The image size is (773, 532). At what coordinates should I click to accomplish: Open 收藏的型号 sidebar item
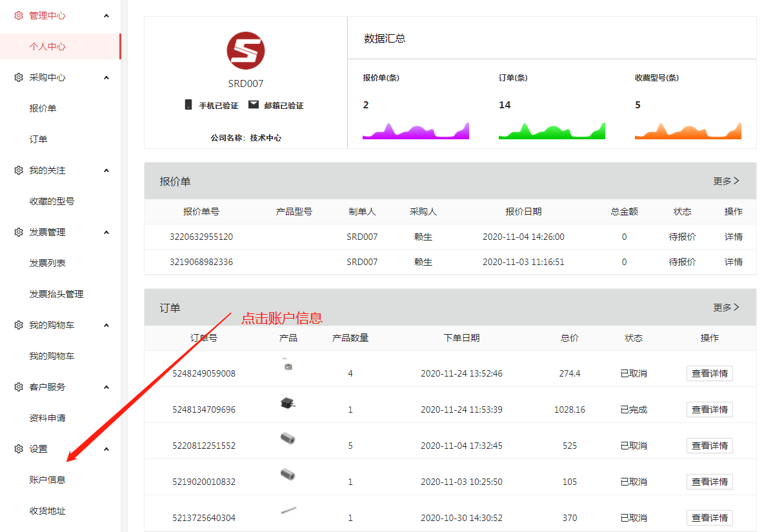point(52,201)
